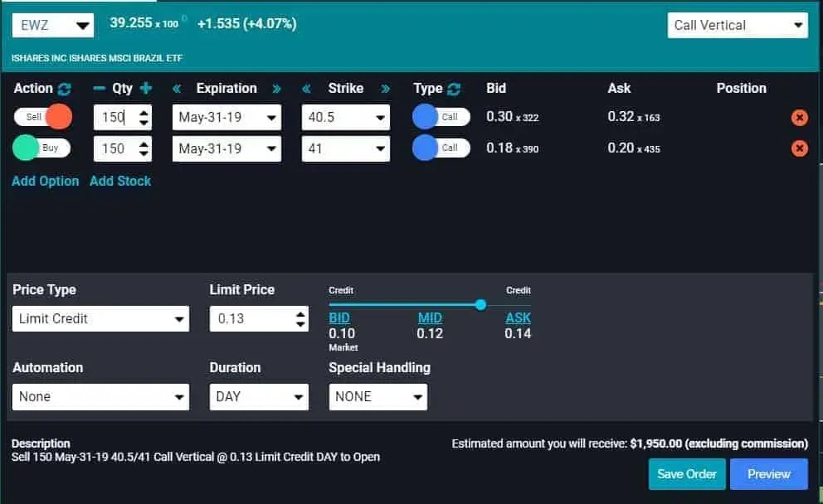Open the Call Vertical strategy dropdown
Viewport: 823px width, 504px height.
click(x=737, y=25)
